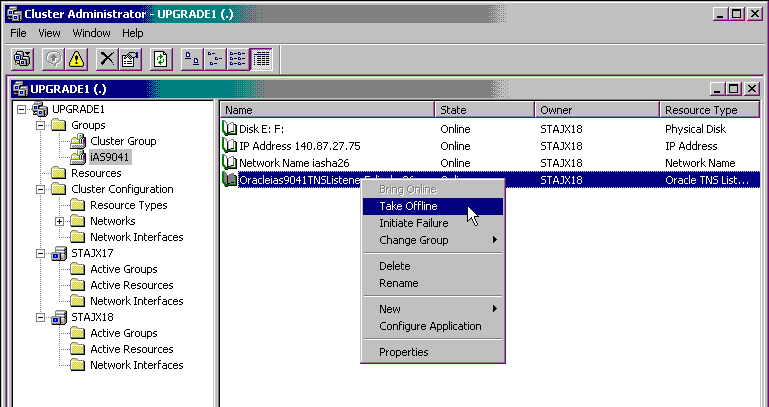Viewport: 769px width, 407px height.
Task: Click the Delete X toolbar icon
Action: pyautogui.click(x=107, y=59)
